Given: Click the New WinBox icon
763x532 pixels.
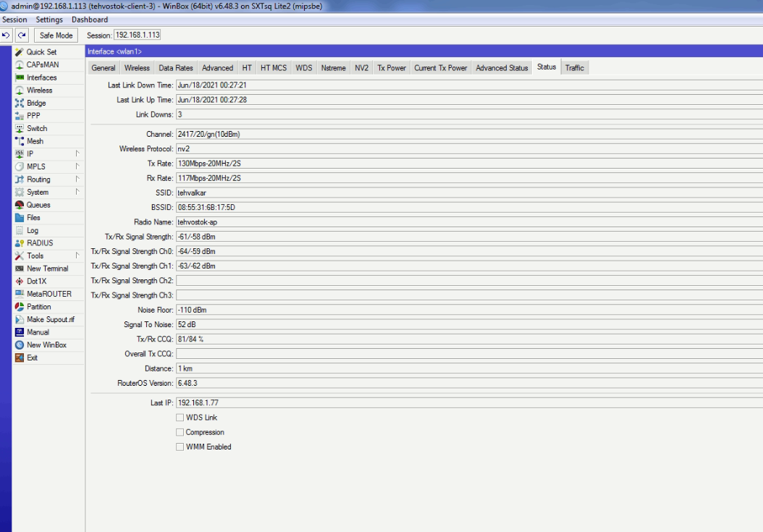Looking at the screenshot, I should (x=19, y=345).
